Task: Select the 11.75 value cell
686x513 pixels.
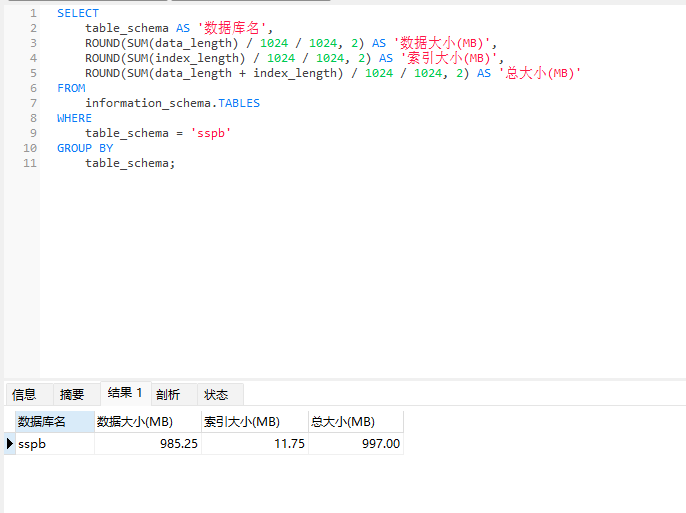Action: click(x=255, y=443)
